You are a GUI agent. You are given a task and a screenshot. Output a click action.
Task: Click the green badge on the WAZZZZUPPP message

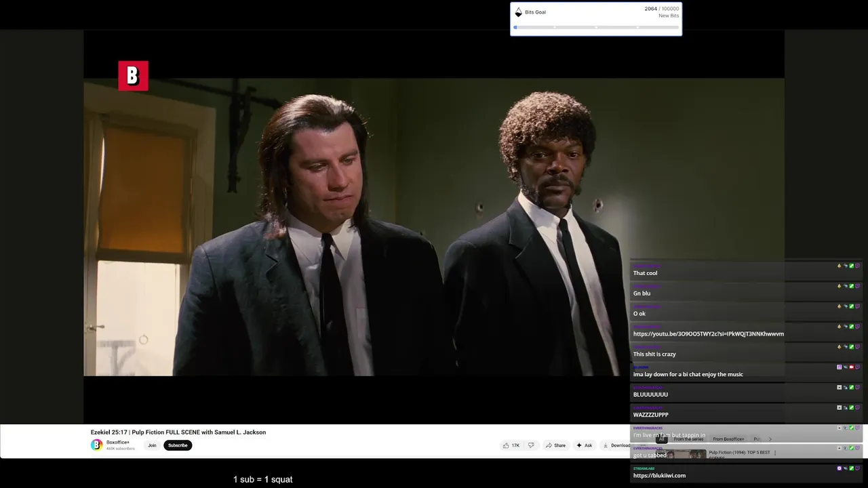[x=852, y=407]
